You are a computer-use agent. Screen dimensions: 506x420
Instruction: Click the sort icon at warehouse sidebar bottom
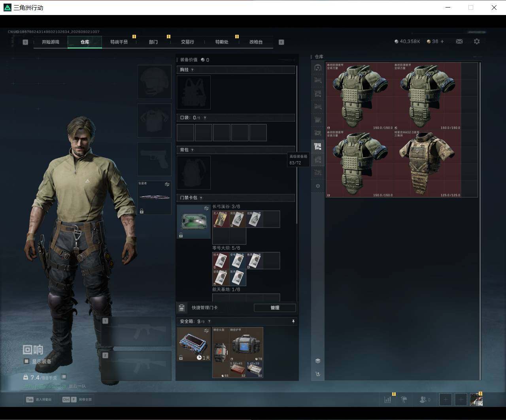pyautogui.click(x=318, y=374)
